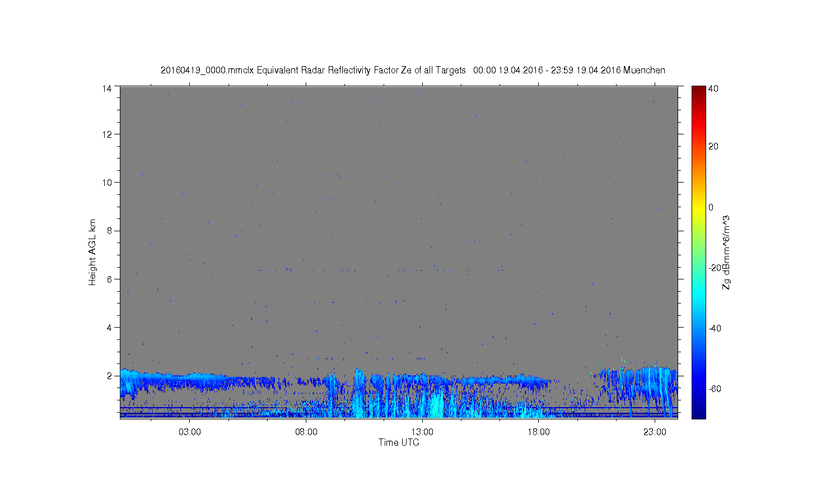
Task: Click the reflectivity color scale bar
Action: click(698, 252)
